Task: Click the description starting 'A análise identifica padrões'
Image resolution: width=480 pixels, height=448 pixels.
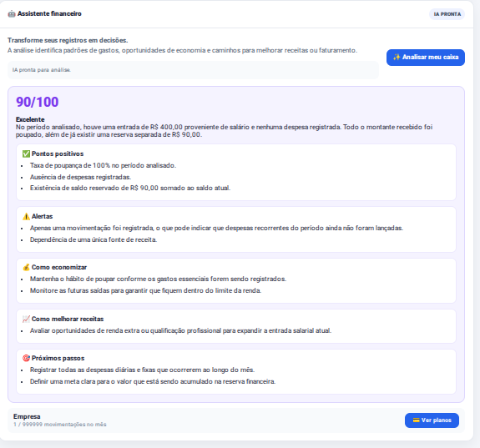Action: coord(183,50)
